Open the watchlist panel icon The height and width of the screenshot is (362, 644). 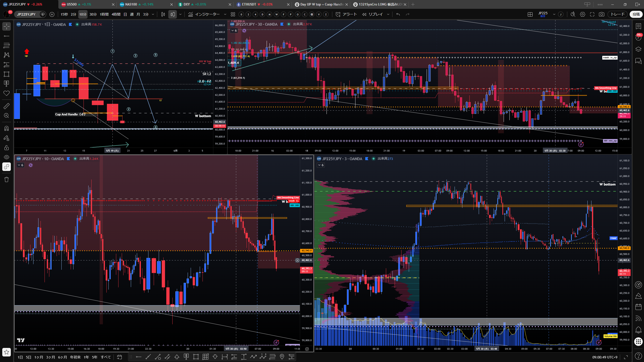point(638,26)
